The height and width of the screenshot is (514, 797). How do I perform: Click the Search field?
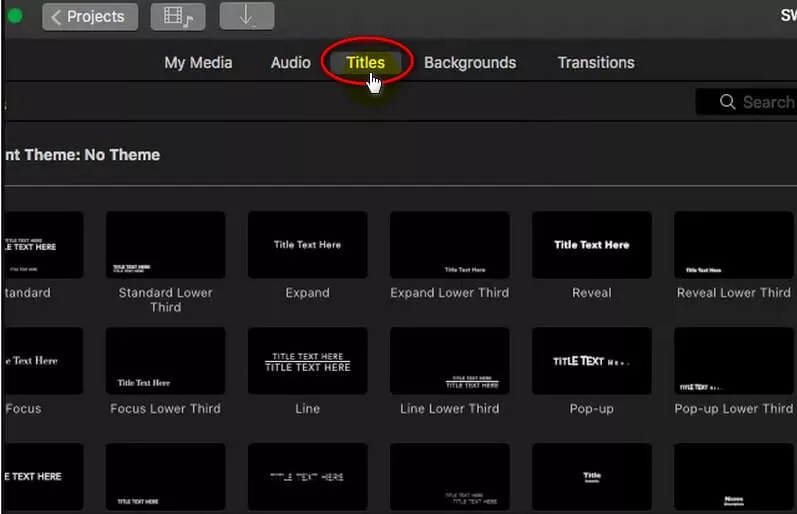746,102
